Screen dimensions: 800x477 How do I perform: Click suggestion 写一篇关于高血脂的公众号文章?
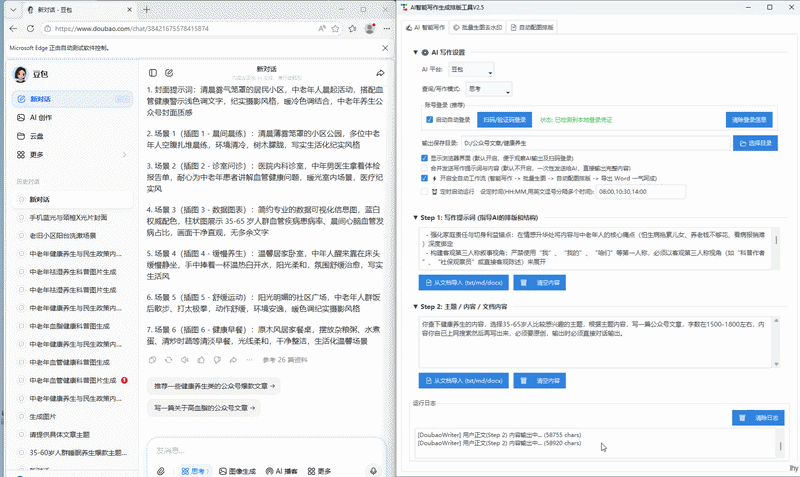[x=204, y=408]
